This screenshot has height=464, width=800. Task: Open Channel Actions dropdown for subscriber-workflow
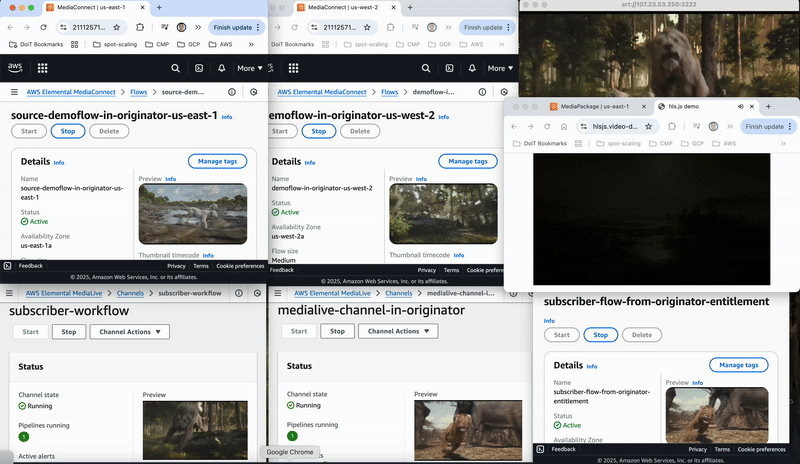point(130,332)
